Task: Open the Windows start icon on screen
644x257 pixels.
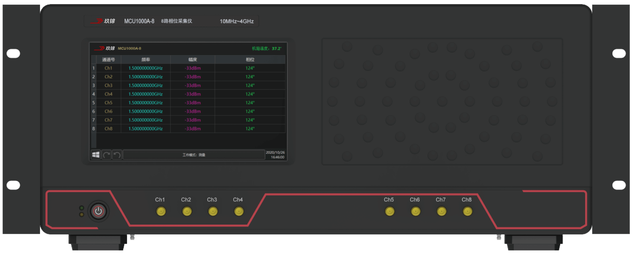Action: (x=96, y=155)
